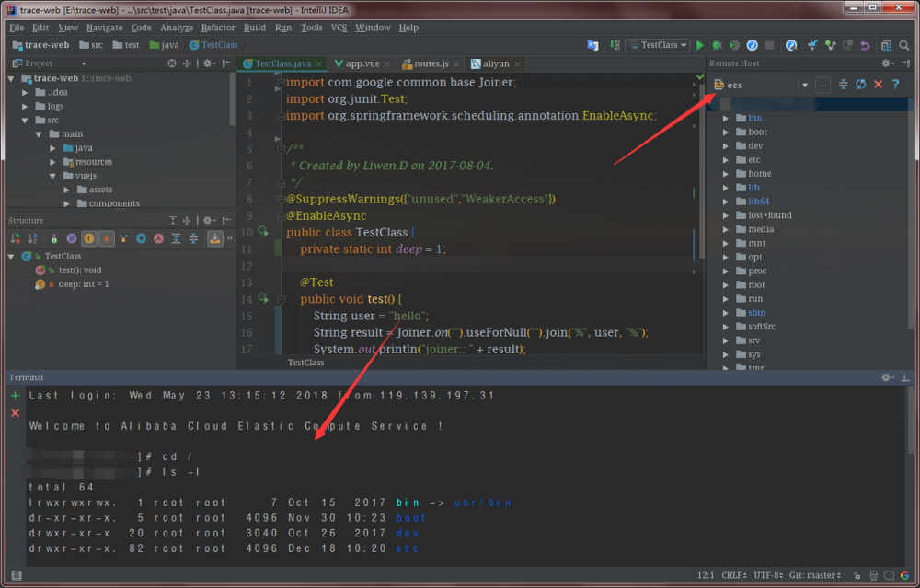Viewport: 920px width, 588px height.
Task: Open the VCS menu
Action: tap(340, 27)
